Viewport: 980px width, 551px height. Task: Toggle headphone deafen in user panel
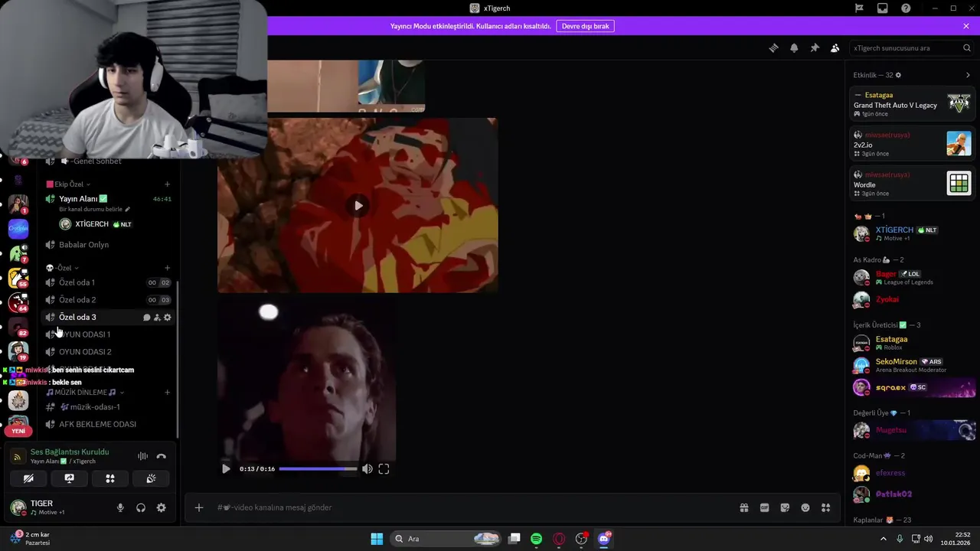tap(141, 507)
